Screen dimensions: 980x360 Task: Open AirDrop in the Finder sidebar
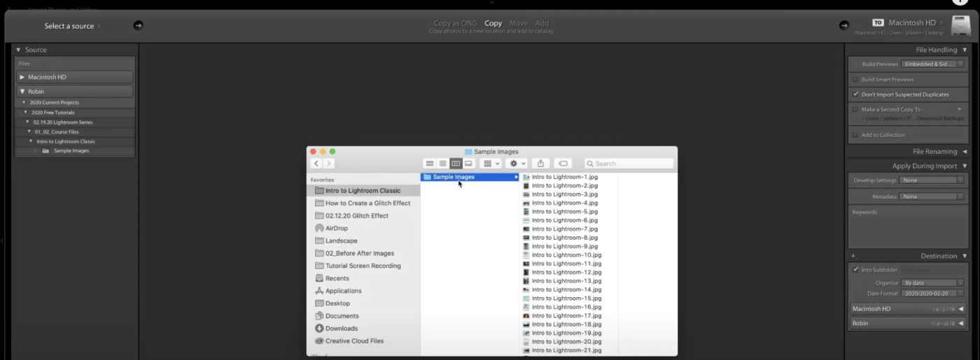(336, 229)
